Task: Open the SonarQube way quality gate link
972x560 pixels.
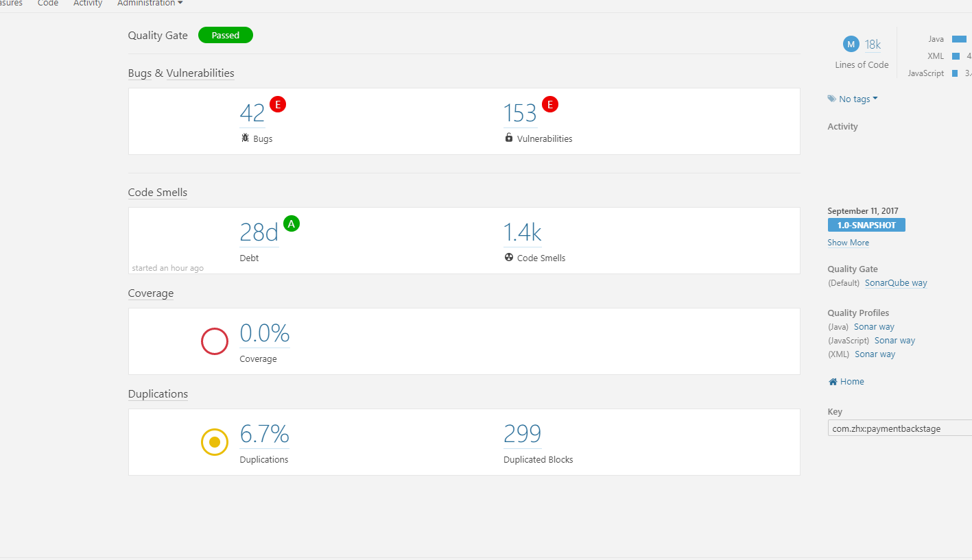Action: [x=896, y=283]
